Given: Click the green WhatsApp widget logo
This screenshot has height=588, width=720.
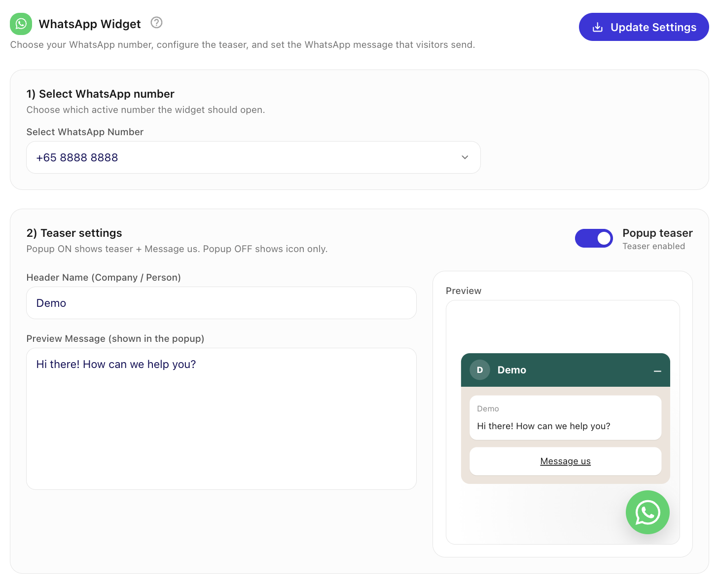Looking at the screenshot, I should (x=21, y=24).
